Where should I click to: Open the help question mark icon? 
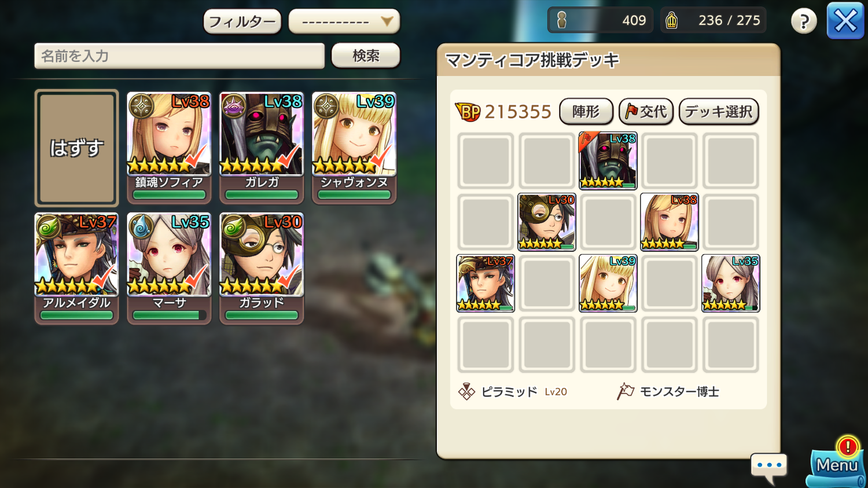[x=804, y=21]
